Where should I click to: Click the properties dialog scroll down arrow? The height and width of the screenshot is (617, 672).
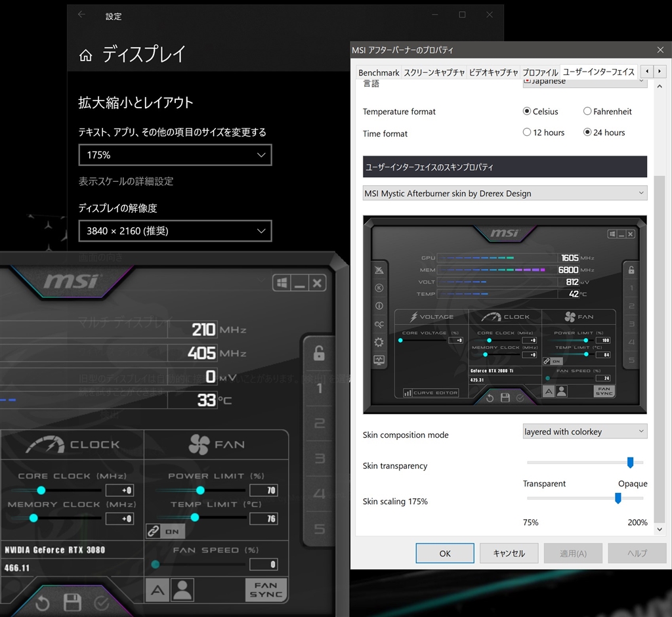click(660, 530)
